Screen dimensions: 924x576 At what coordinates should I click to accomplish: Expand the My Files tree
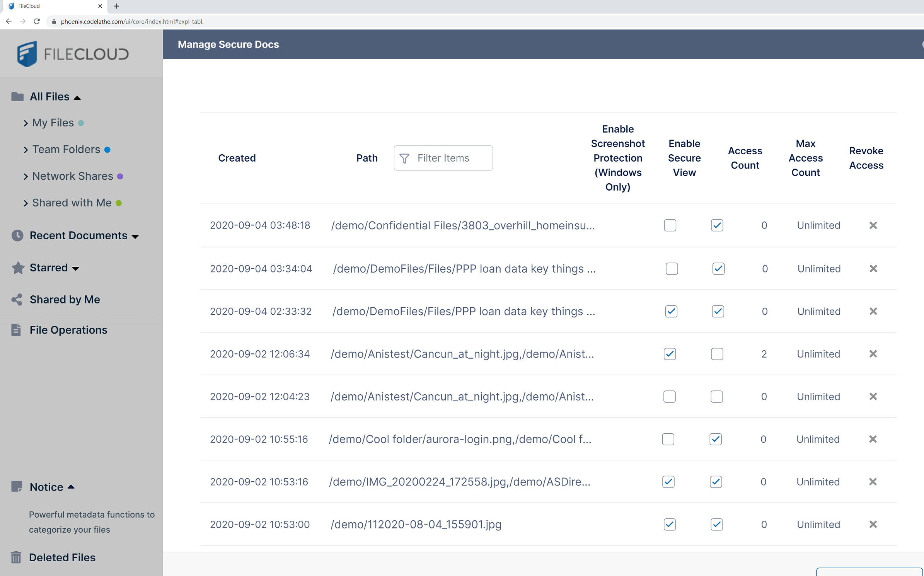coord(26,123)
